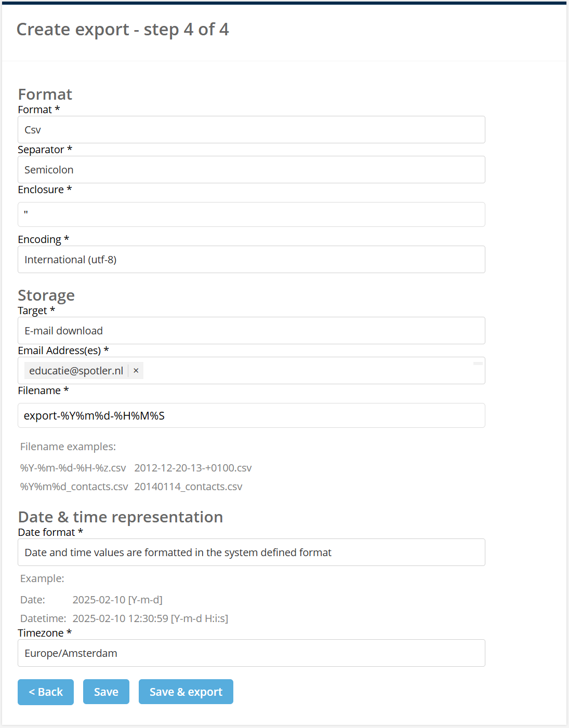Go to previous step with Back button
Screen dimensions: 569x728
[x=46, y=692]
